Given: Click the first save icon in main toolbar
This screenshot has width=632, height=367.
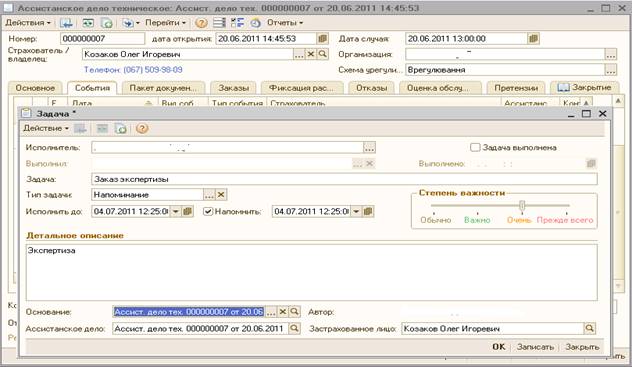Looking at the screenshot, I should (67, 23).
